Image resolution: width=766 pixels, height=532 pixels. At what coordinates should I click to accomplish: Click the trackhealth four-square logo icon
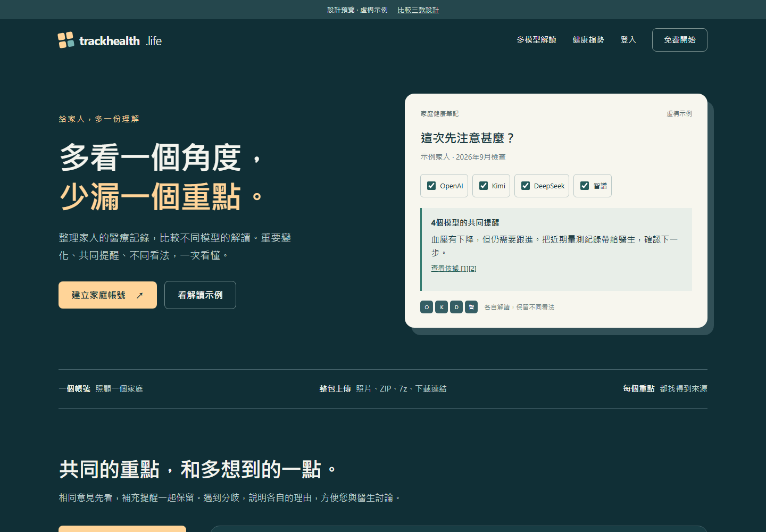point(66,40)
